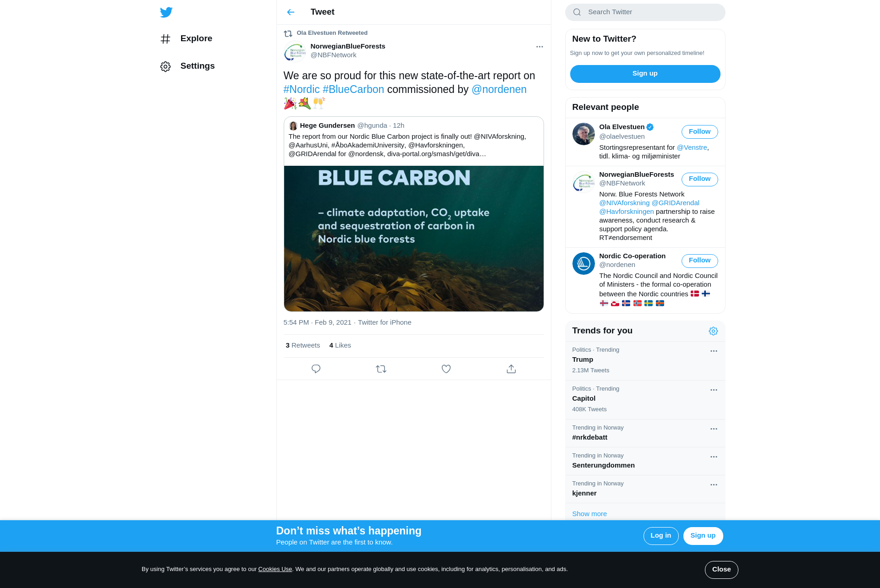Open the share tweet icon
This screenshot has width=880, height=588.
point(511,369)
